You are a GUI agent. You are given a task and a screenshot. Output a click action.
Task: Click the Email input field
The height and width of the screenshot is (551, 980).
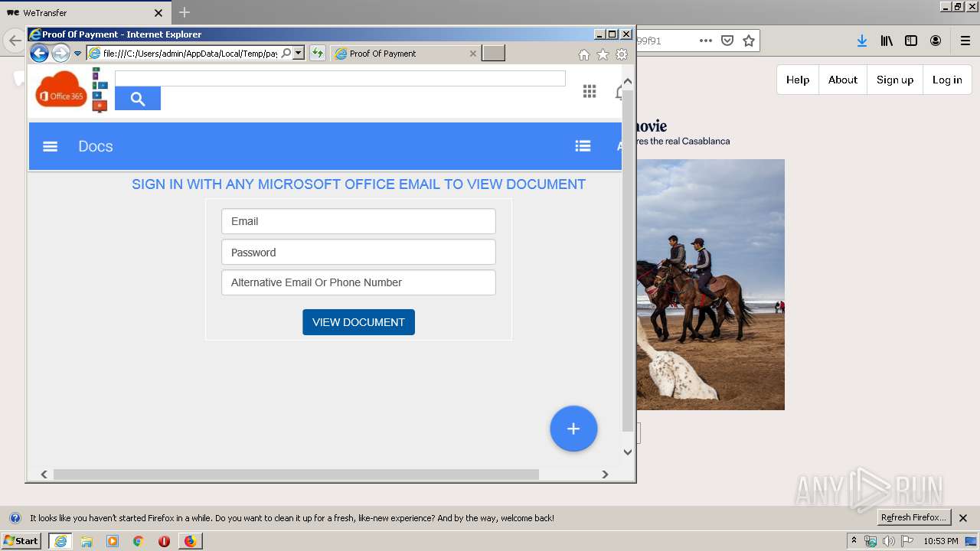358,221
